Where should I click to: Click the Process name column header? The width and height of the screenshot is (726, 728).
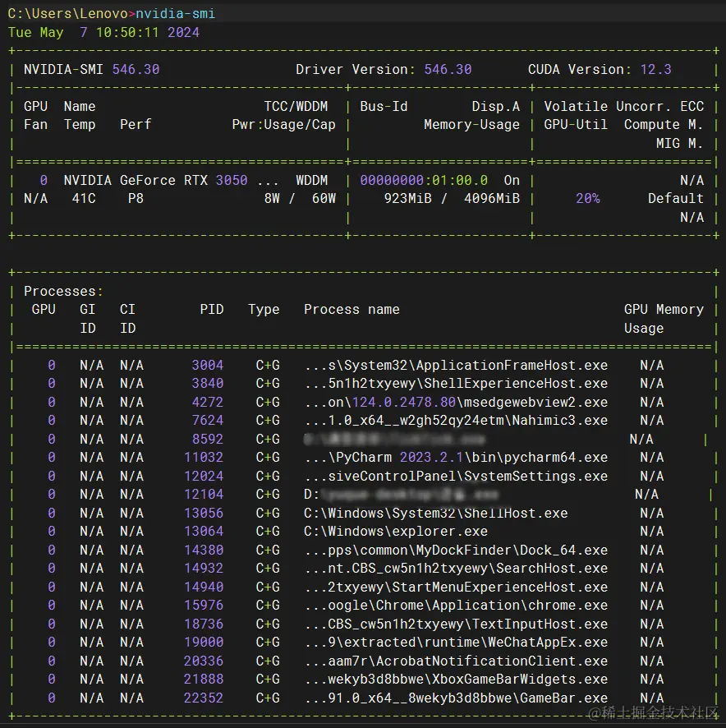352,310
